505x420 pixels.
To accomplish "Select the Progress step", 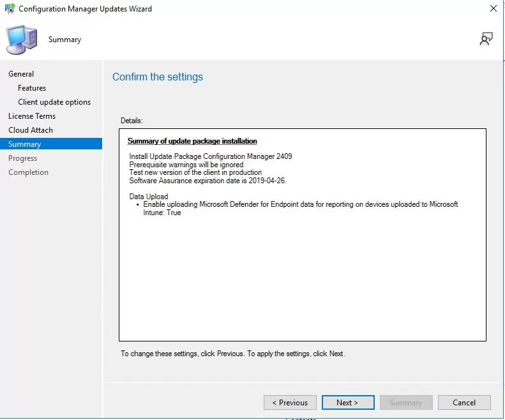I will [x=22, y=158].
